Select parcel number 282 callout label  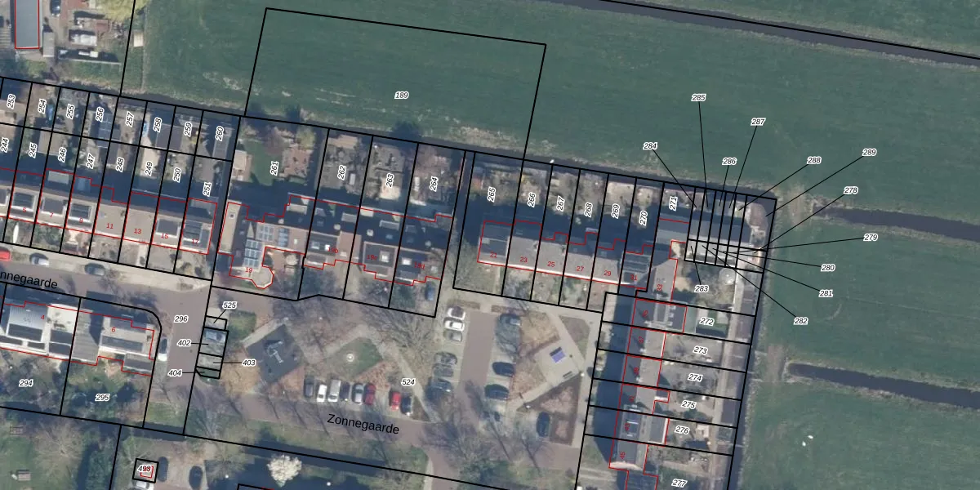click(800, 321)
